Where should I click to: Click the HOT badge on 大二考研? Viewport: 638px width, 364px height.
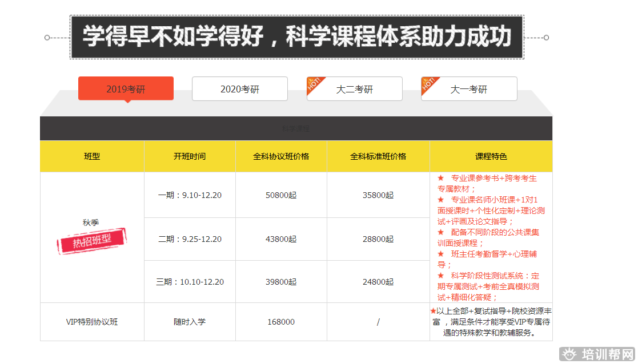314,84
